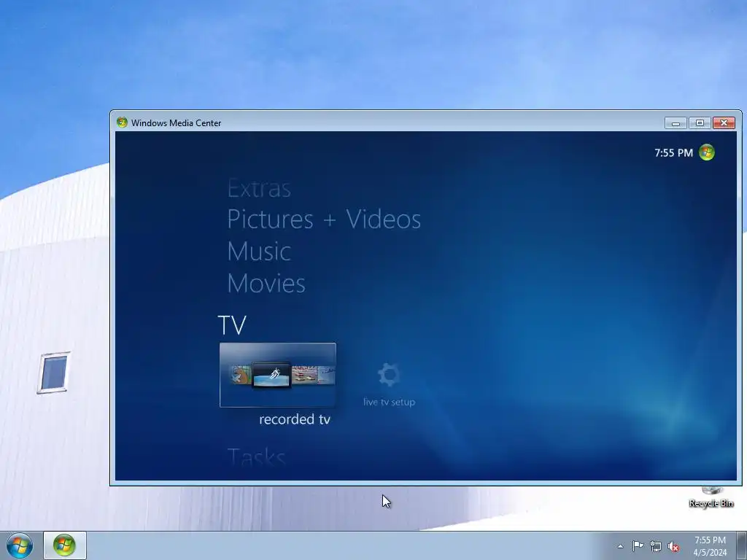This screenshot has height=560, width=747.
Task: Maximize the Windows Media Center window
Action: 700,122
